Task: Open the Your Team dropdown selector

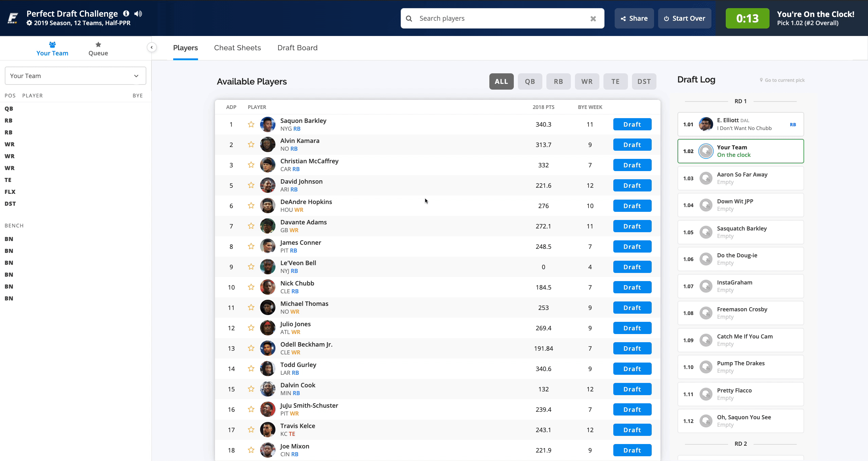Action: tap(75, 76)
